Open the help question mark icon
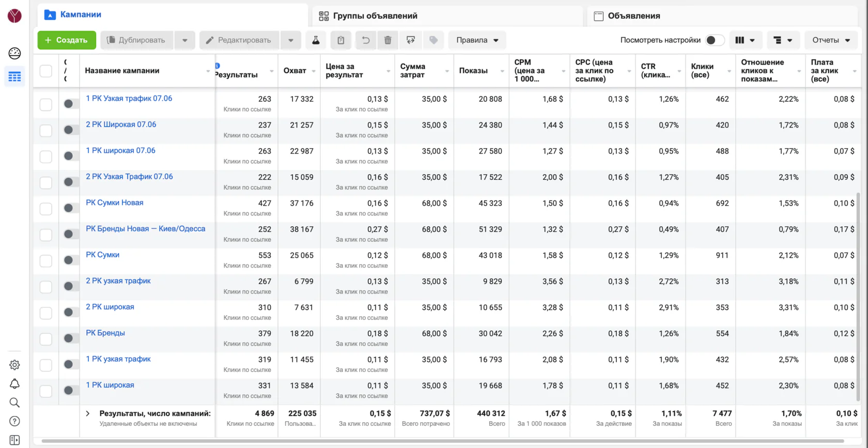Screen dimensions: 868x448 (14, 421)
